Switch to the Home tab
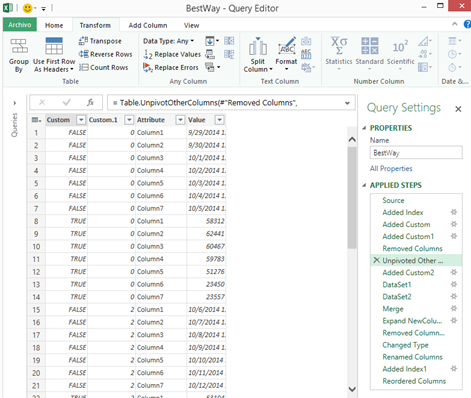 point(54,25)
